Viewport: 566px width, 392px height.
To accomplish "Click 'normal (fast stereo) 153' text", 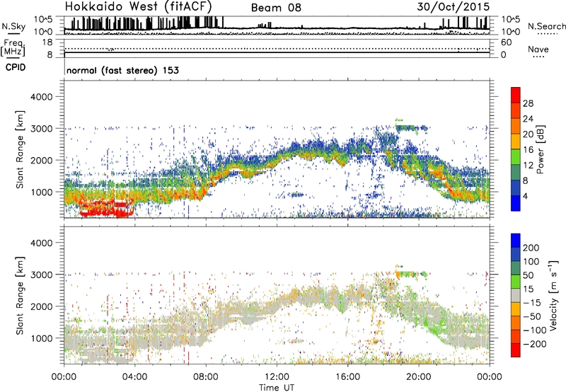I will tap(122, 70).
